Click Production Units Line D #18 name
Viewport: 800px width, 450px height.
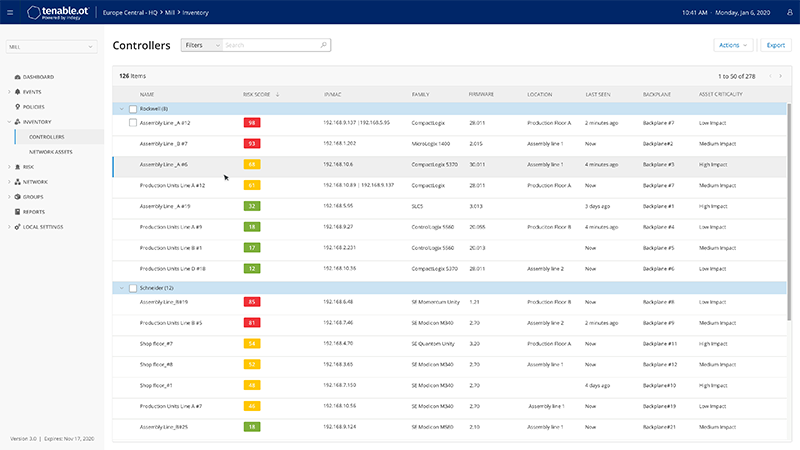[172, 268]
